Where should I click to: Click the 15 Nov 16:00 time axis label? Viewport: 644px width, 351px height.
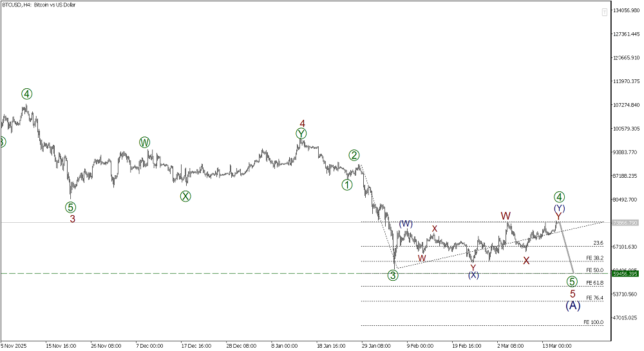pyautogui.click(x=61, y=345)
